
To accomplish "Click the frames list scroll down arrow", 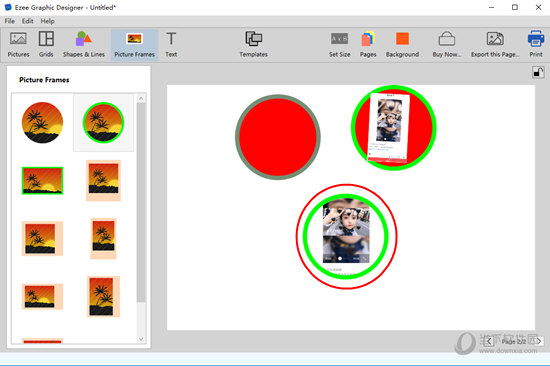I will (x=141, y=339).
